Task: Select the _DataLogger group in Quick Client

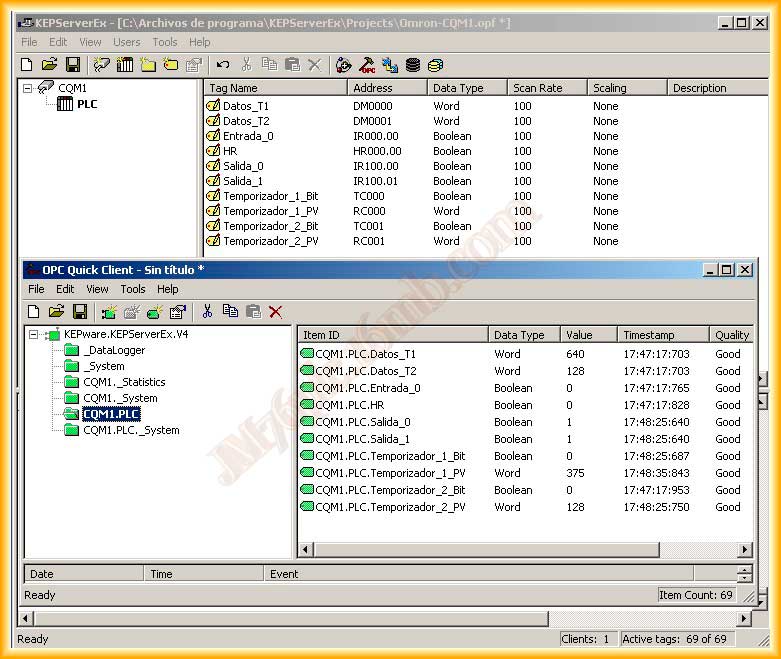Action: pyautogui.click(x=114, y=351)
